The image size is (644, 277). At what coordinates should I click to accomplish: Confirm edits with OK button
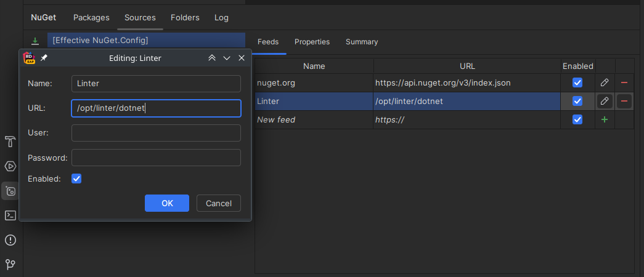[x=167, y=203]
